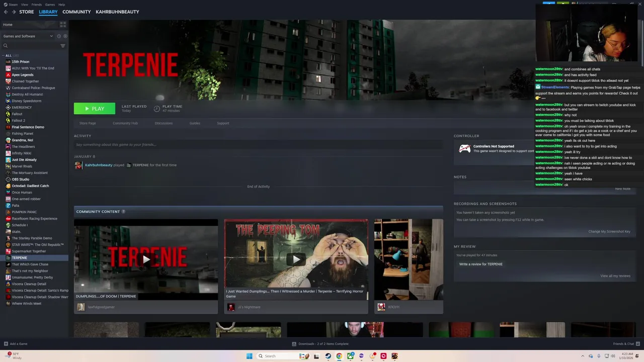This screenshot has height=362, width=644.
Task: Click Change My Screenshot Key
Action: (x=609, y=231)
